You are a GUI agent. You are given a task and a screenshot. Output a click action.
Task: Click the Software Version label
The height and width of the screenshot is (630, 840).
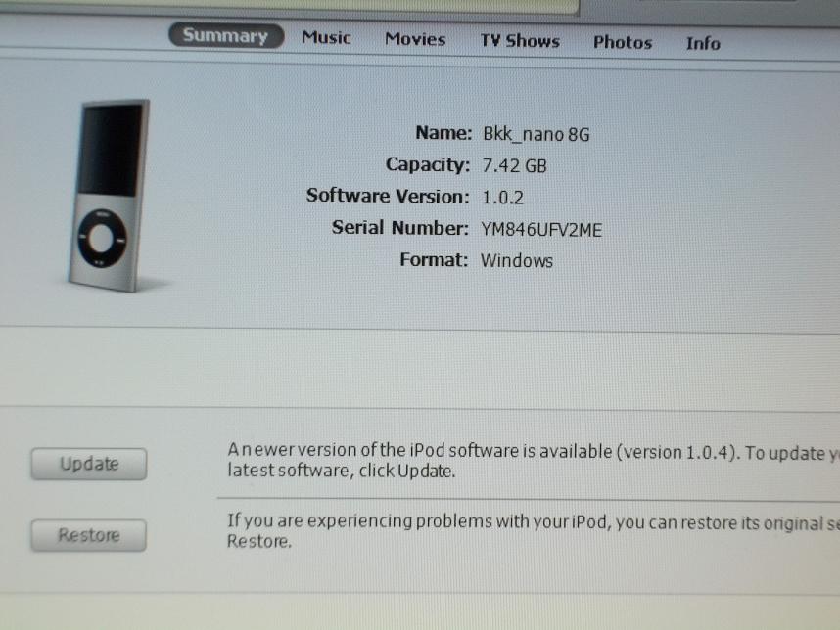(388, 196)
